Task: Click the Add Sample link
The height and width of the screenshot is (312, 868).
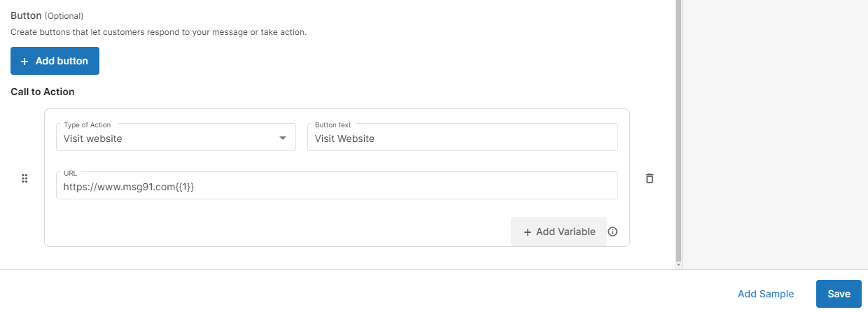Action: tap(766, 294)
